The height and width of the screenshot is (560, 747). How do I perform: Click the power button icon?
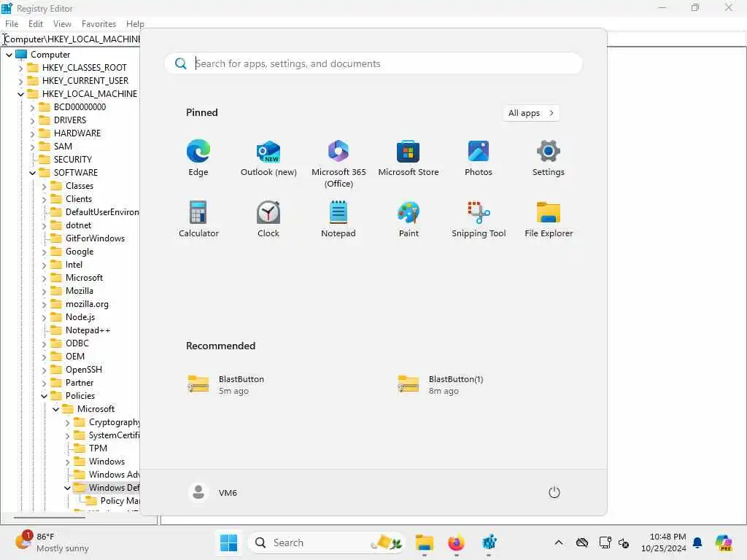(x=554, y=492)
